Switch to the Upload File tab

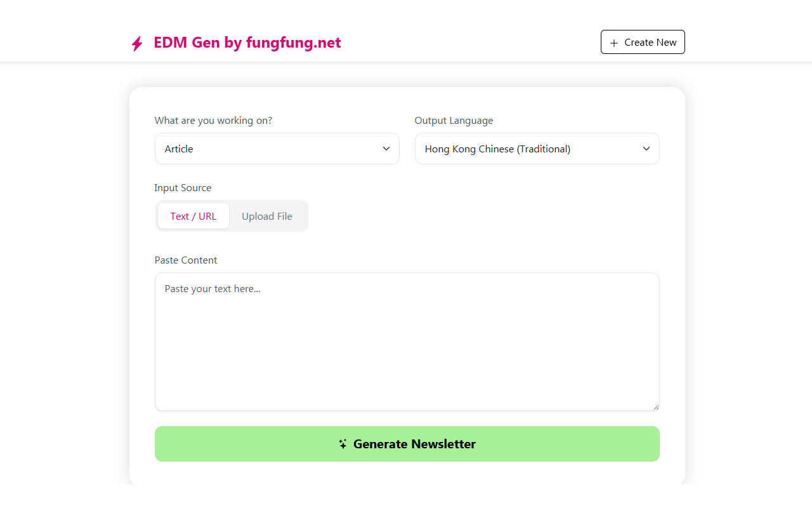[267, 216]
